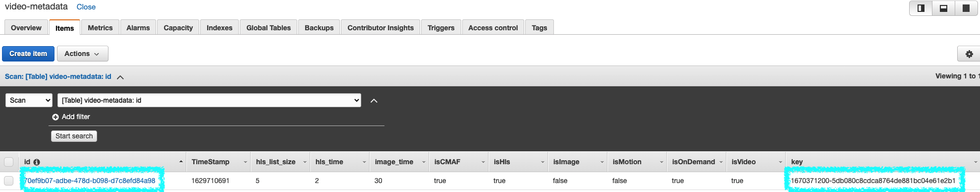Check the checkbox for the first item row
980x192 pixels.
pyautogui.click(x=9, y=181)
